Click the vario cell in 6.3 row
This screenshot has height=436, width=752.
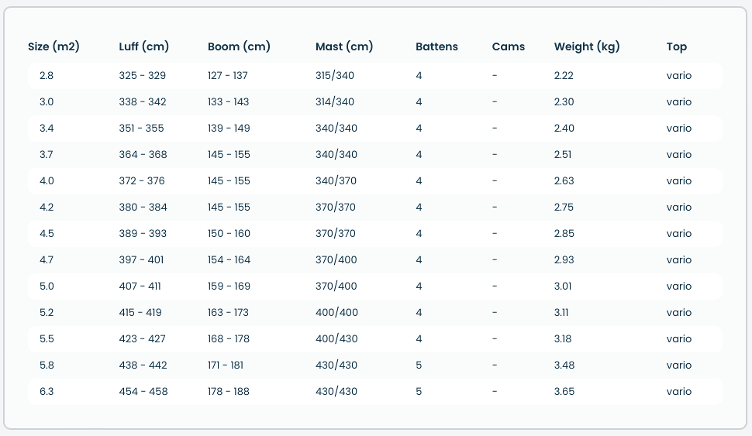click(679, 392)
